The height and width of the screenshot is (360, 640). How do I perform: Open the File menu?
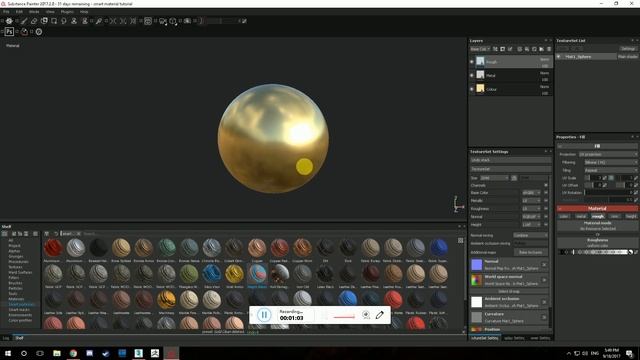point(6,12)
